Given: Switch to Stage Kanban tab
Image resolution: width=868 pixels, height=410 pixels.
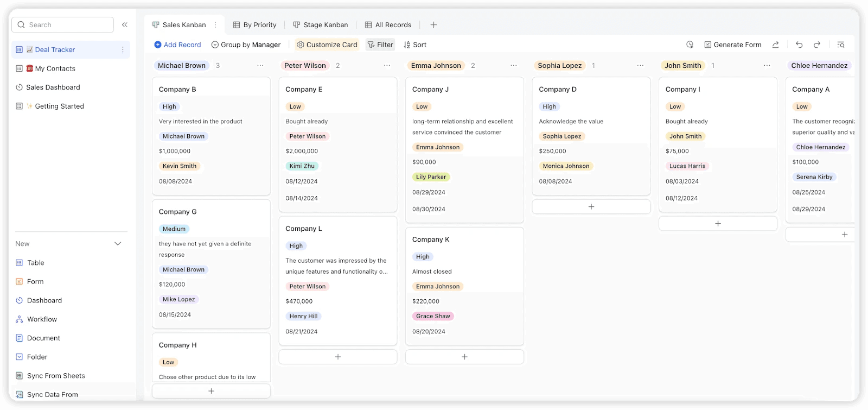Looking at the screenshot, I should [321, 25].
